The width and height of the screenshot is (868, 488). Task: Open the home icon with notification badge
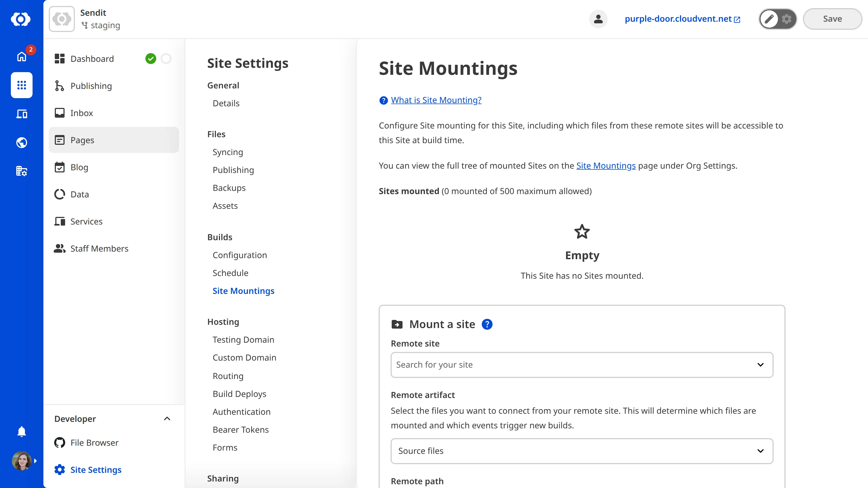tap(21, 57)
